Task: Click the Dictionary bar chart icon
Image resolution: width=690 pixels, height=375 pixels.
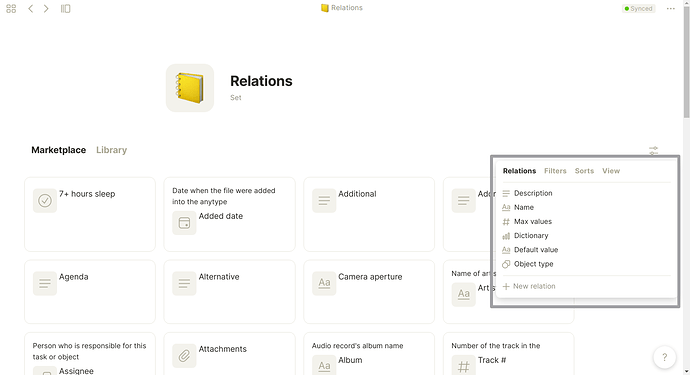Action: coord(506,236)
